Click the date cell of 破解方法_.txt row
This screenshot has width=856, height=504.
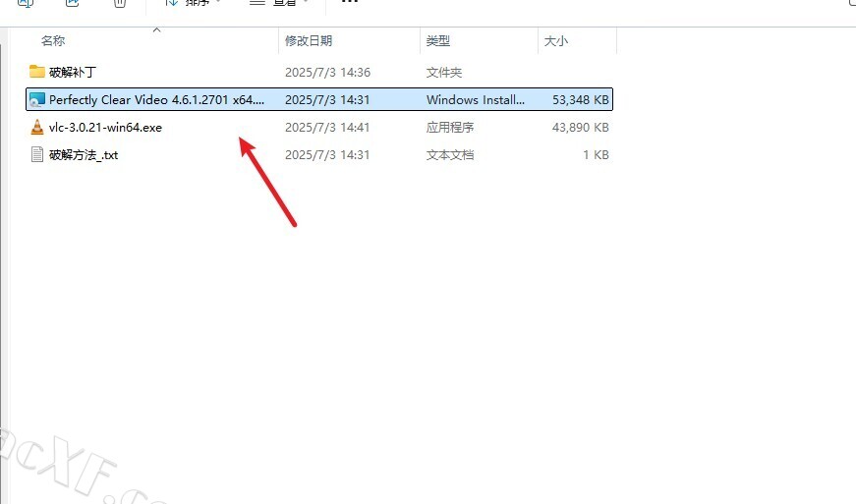tap(327, 155)
